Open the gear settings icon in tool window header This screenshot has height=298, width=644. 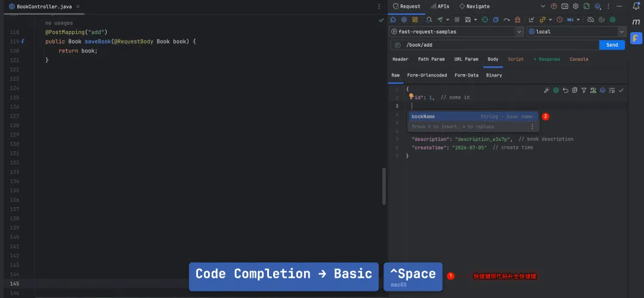(576, 6)
